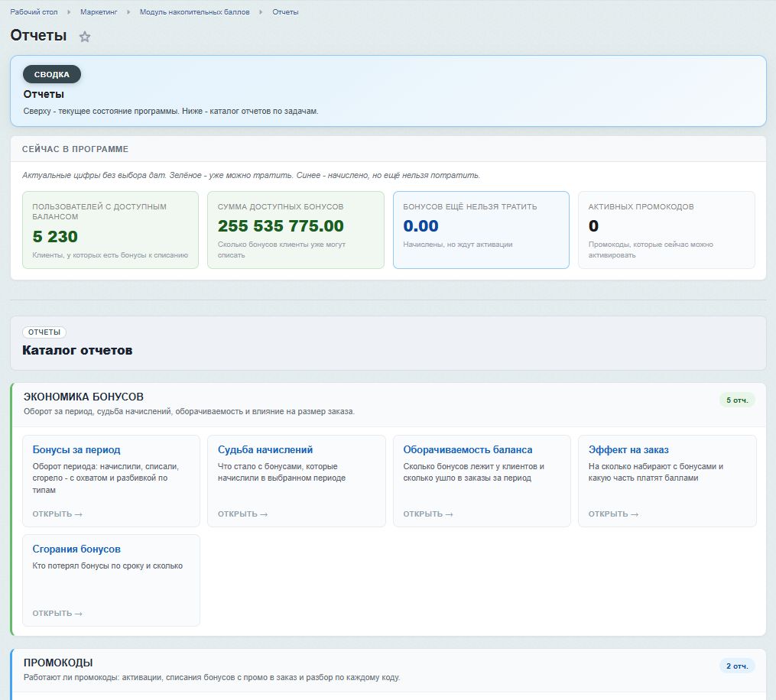The width and height of the screenshot is (776, 700).
Task: Click the text Начислены, но ждут активации
Action: coord(458,245)
